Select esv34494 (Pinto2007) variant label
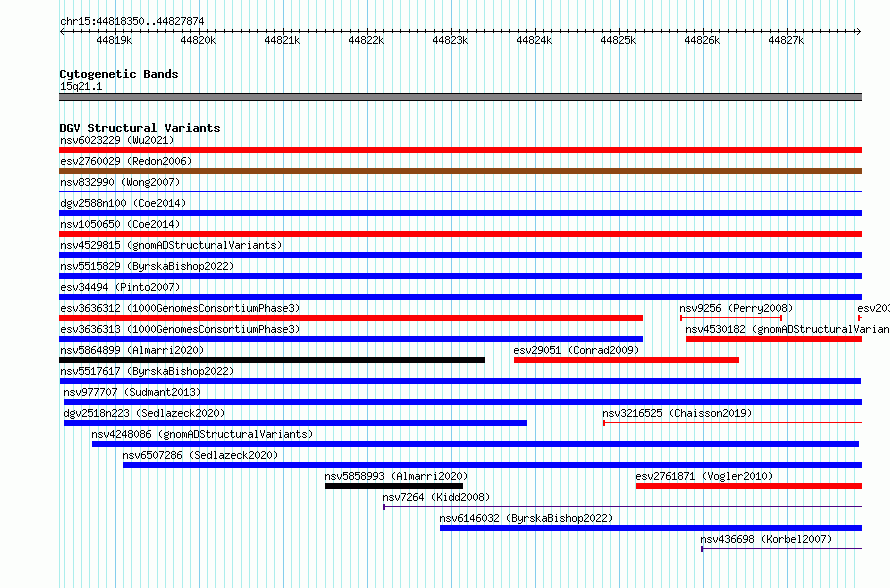The height and width of the screenshot is (588, 890). (x=120, y=287)
